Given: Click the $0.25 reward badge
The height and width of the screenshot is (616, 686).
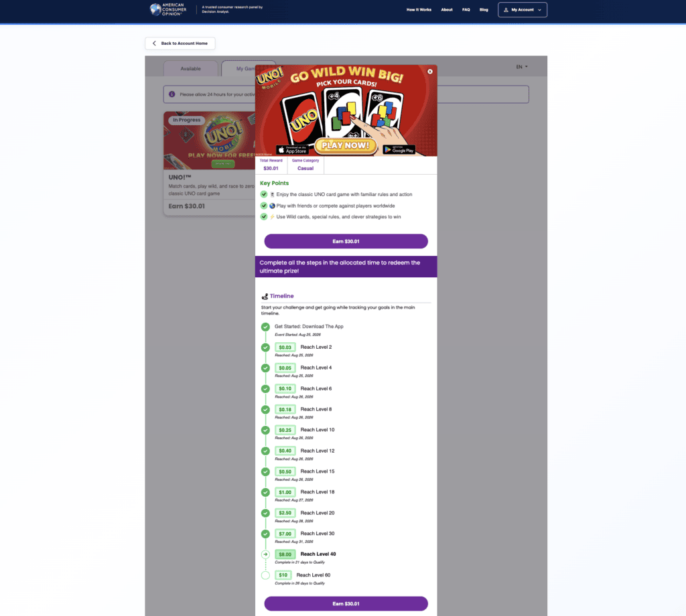Looking at the screenshot, I should [285, 430].
